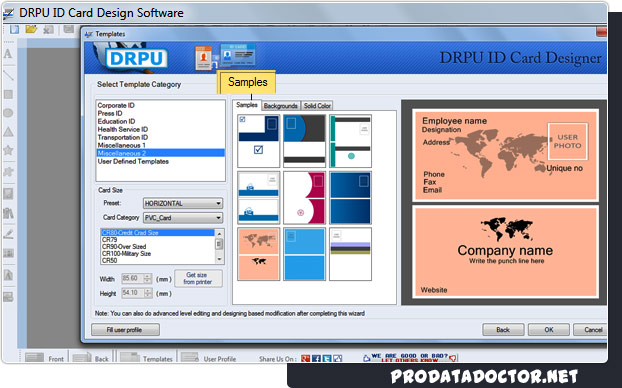The width and height of the screenshot is (622, 388).
Task: Select CR90-Over Sized card size
Action: tap(124, 246)
